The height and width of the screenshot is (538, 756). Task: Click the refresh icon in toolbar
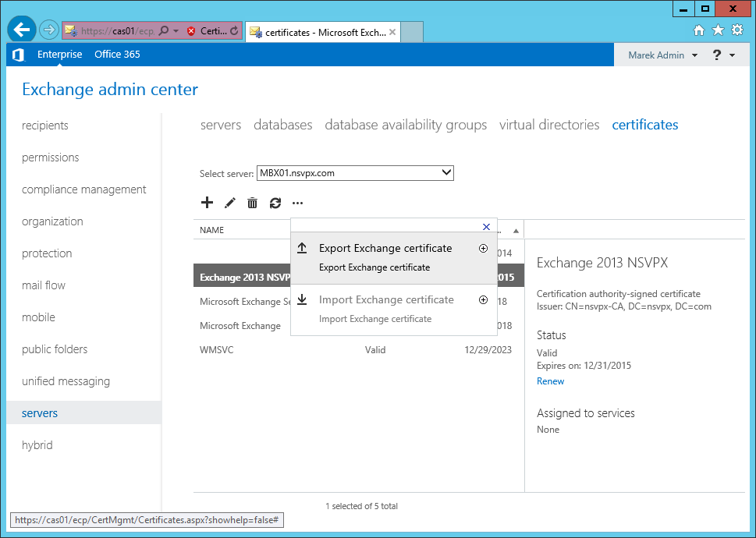[x=275, y=203]
